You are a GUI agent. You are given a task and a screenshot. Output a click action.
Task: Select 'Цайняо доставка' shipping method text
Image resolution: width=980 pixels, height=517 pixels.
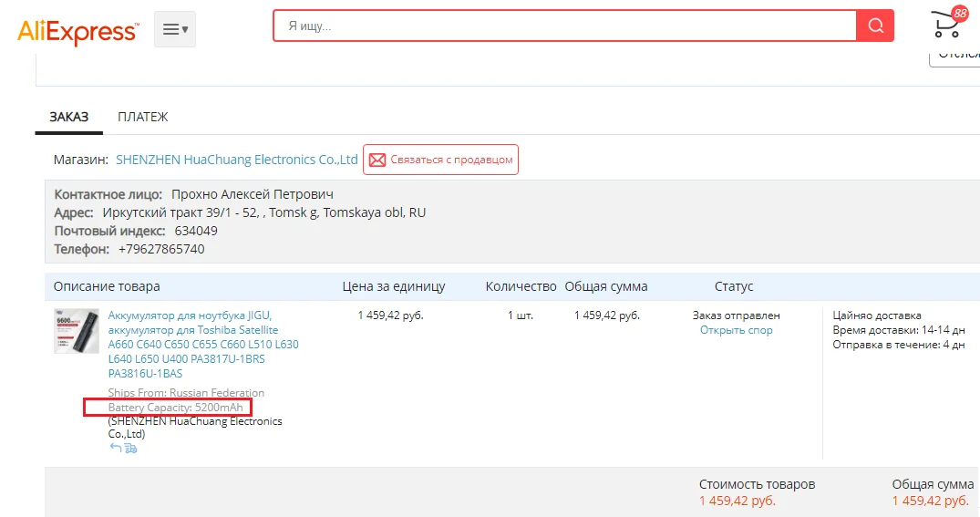(x=877, y=315)
